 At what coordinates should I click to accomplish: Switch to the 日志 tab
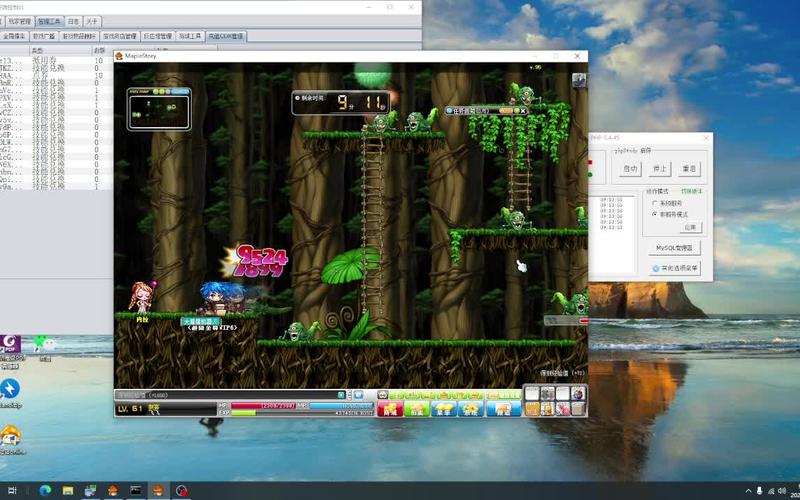click(73, 20)
